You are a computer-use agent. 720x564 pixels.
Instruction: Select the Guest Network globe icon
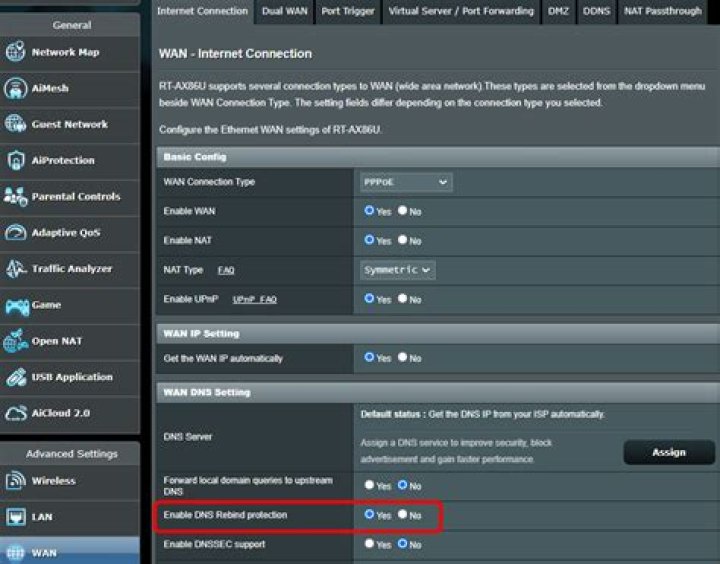[x=16, y=124]
